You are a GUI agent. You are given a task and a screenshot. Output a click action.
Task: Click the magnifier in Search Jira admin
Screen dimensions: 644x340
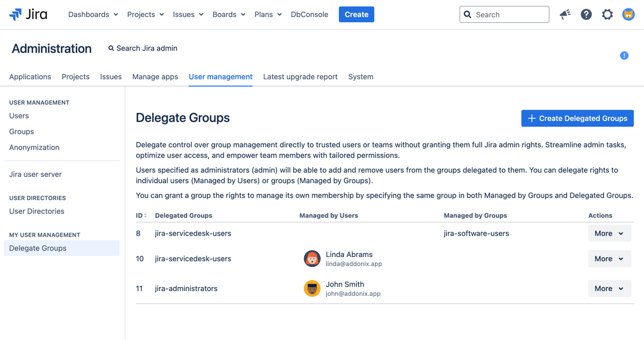[x=110, y=48]
